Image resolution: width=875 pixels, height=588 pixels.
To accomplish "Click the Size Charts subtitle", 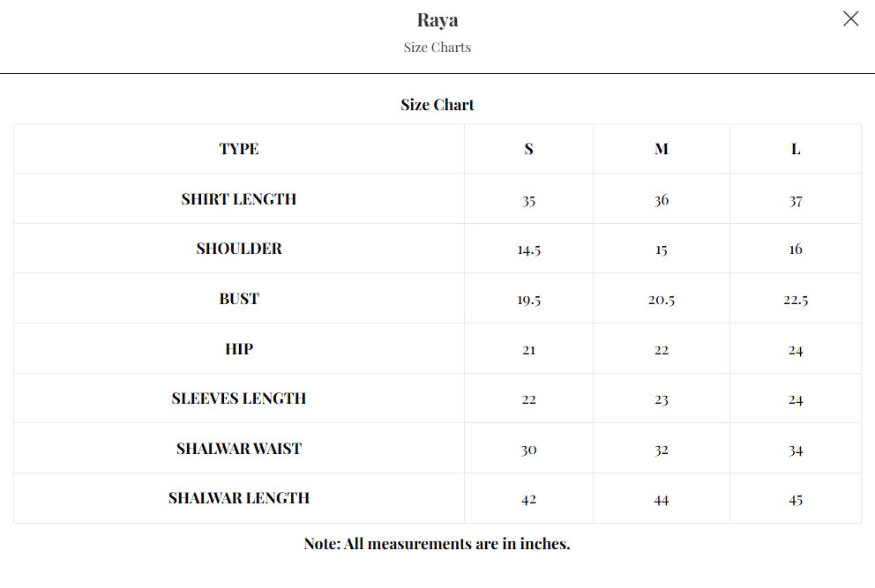I will [x=437, y=48].
